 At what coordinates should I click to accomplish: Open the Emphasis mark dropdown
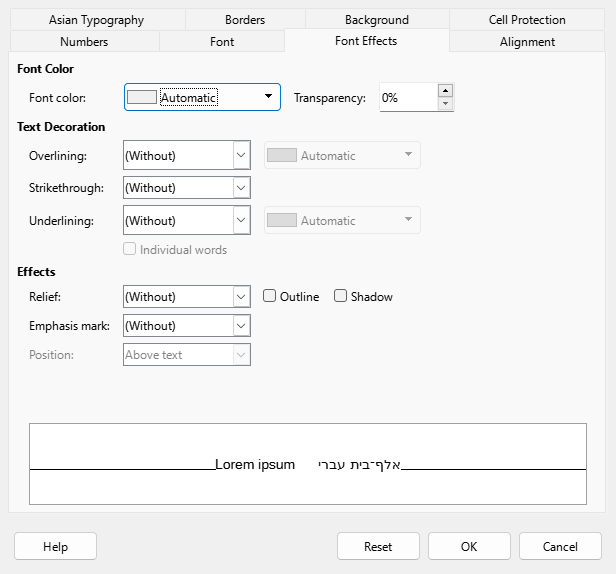click(241, 326)
